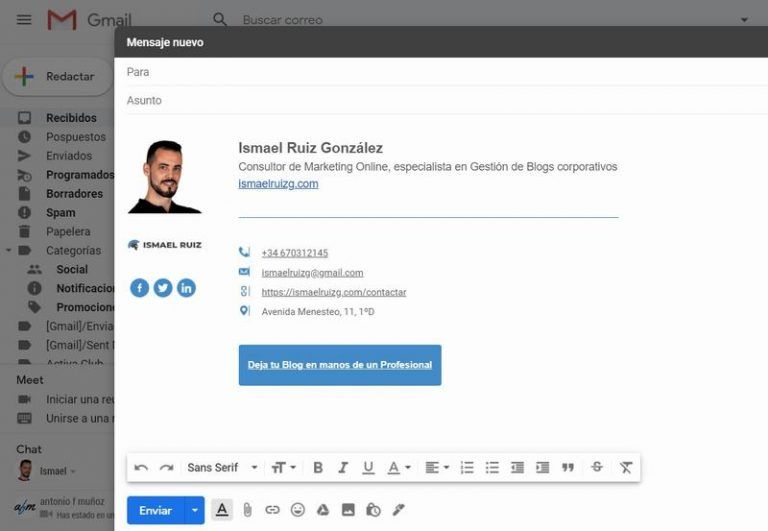Toggle italic formatting
768x531 pixels.
coord(343,468)
